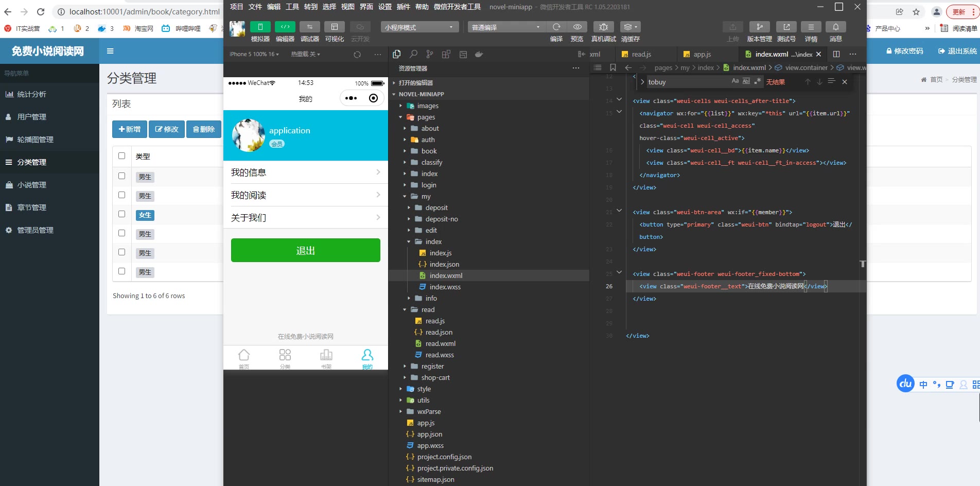Check the select-all checkbox in table header
The width and height of the screenshot is (980, 486).
pyautogui.click(x=122, y=156)
